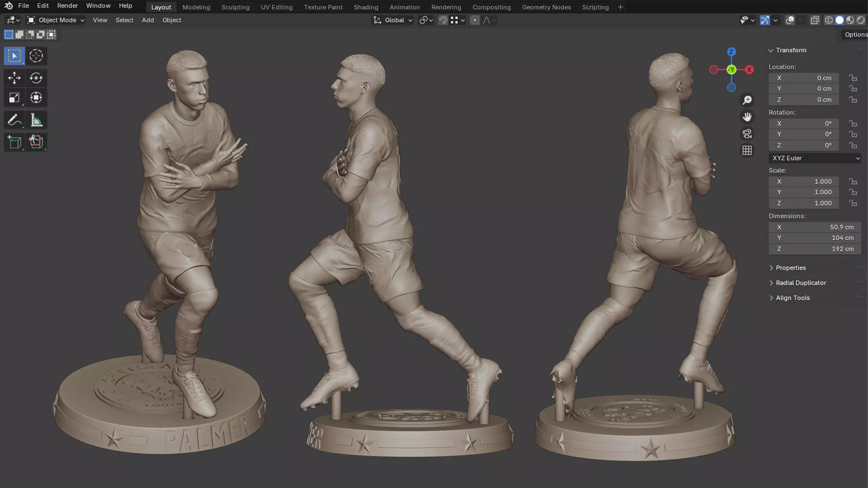Toggle the camera view gizmo
Image resolution: width=868 pixels, height=488 pixels.
[x=747, y=134]
